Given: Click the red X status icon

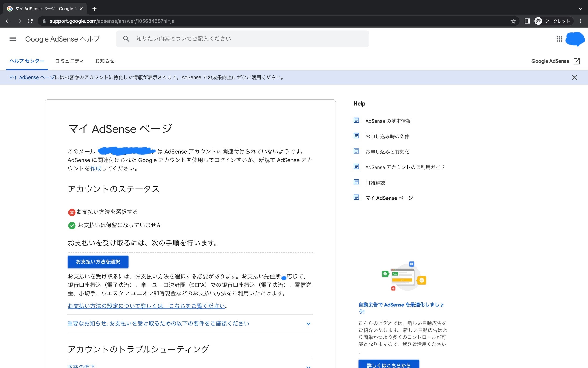Looking at the screenshot, I should 72,212.
